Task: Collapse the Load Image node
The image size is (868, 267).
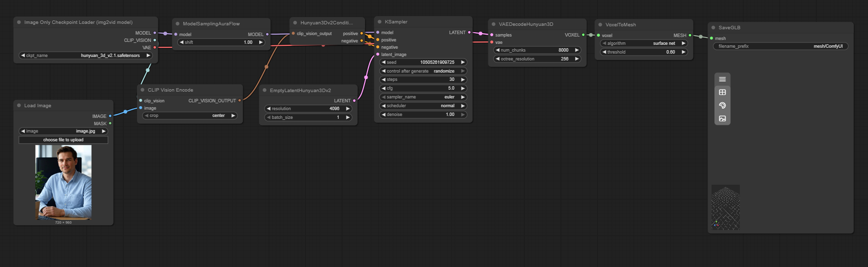Action: tap(19, 106)
